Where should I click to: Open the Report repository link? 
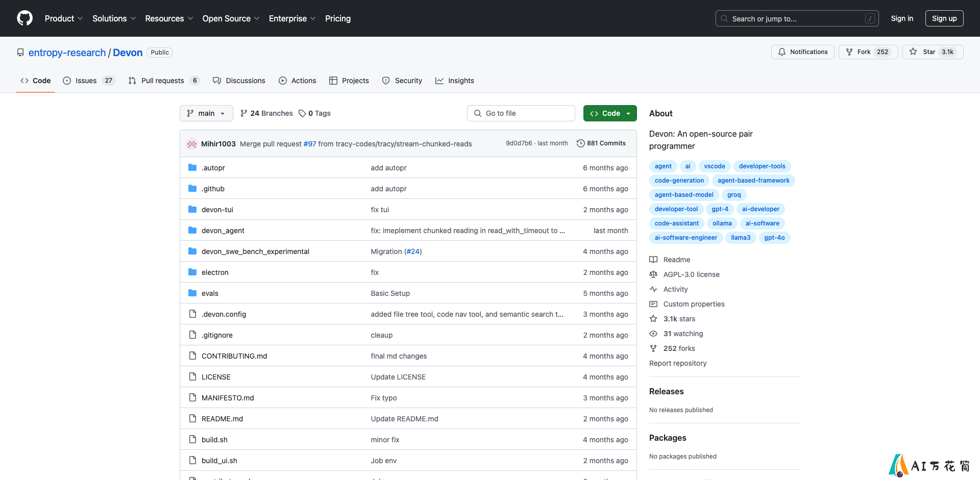pos(678,363)
